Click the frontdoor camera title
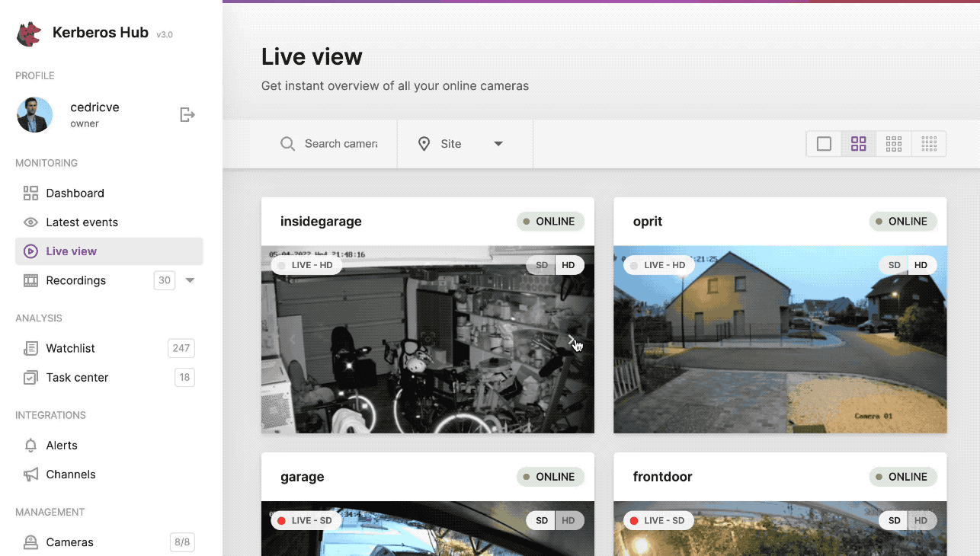Screen dimensions: 980x556 pos(663,477)
